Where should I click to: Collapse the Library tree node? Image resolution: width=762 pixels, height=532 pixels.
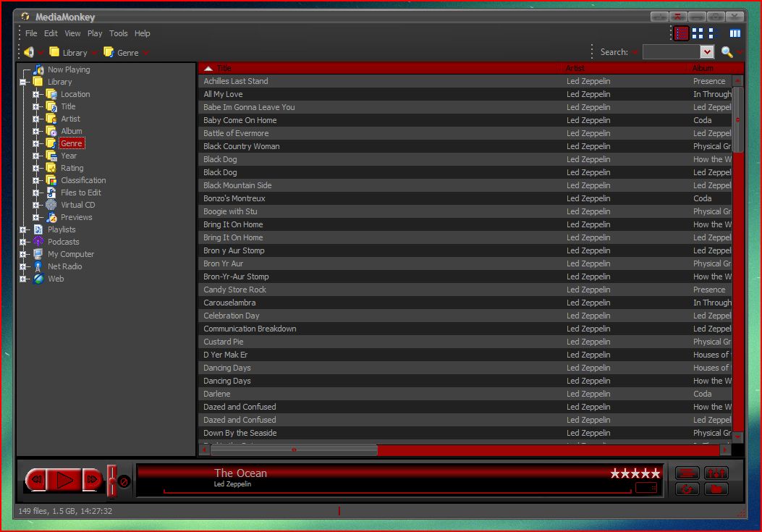[x=22, y=83]
